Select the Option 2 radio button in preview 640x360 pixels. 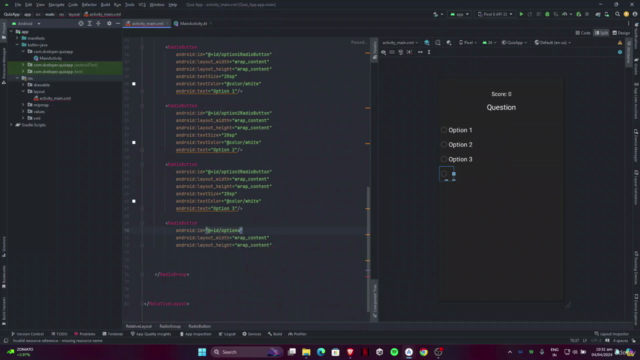click(x=444, y=144)
